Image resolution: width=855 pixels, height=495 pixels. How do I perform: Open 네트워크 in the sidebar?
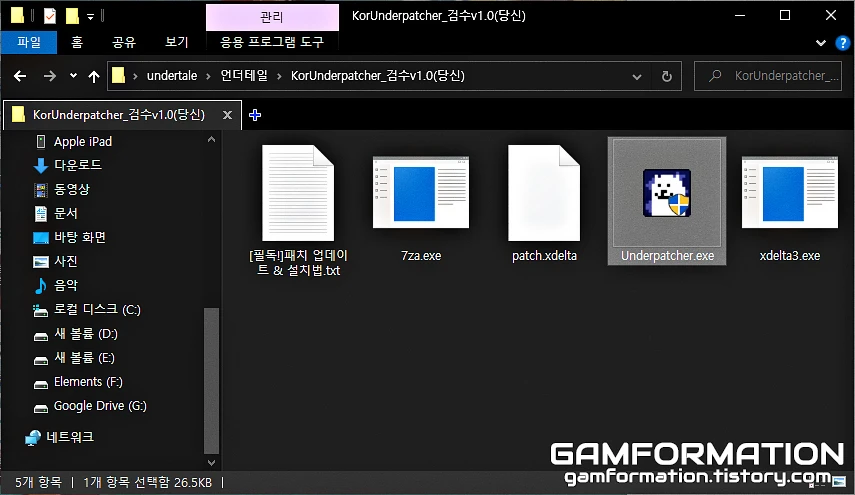point(70,437)
